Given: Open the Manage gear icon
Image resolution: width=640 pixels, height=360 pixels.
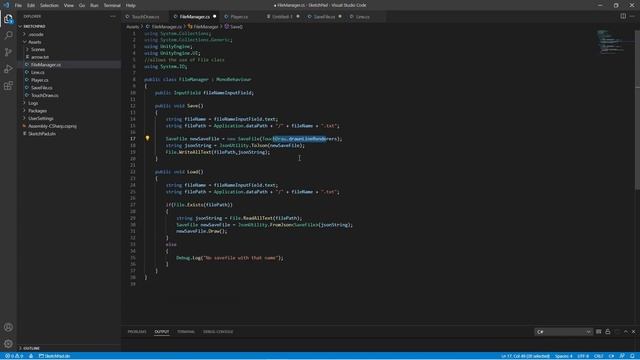Looking at the screenshot, I should [x=8, y=344].
